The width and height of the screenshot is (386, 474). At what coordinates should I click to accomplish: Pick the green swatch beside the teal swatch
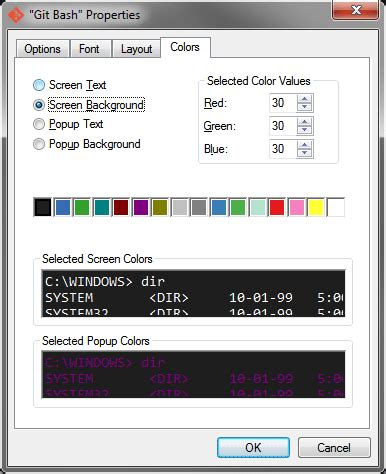[x=82, y=207]
